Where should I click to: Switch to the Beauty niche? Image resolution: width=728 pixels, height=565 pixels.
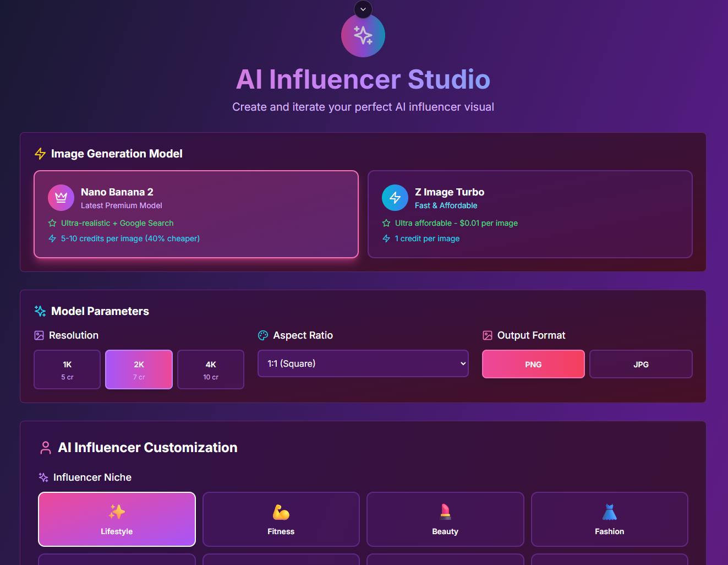pyautogui.click(x=445, y=519)
